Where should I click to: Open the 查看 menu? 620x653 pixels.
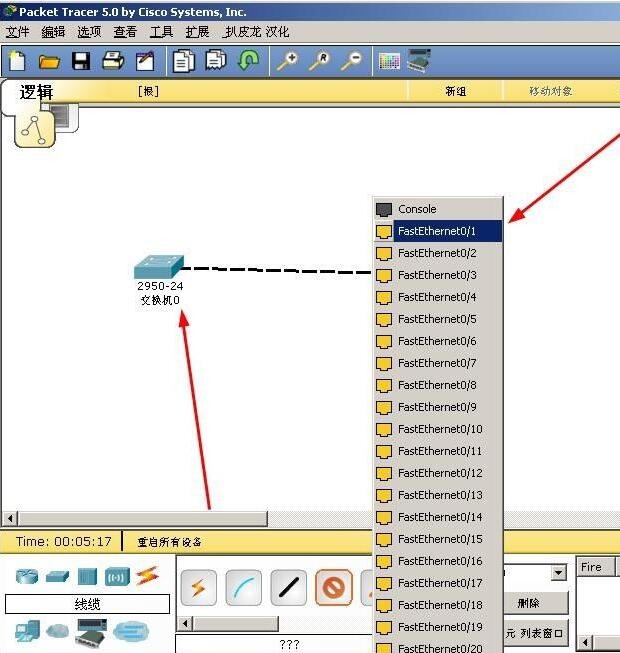pos(125,32)
